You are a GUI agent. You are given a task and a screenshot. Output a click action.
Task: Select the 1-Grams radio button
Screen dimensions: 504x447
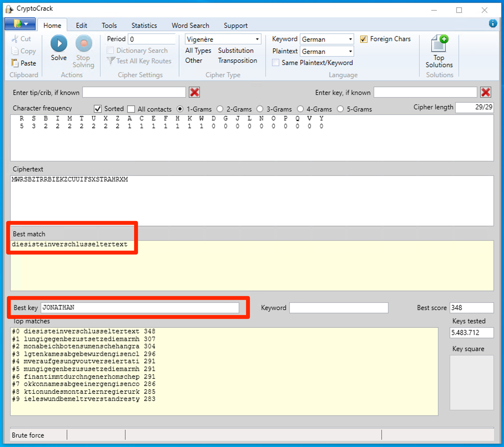180,109
